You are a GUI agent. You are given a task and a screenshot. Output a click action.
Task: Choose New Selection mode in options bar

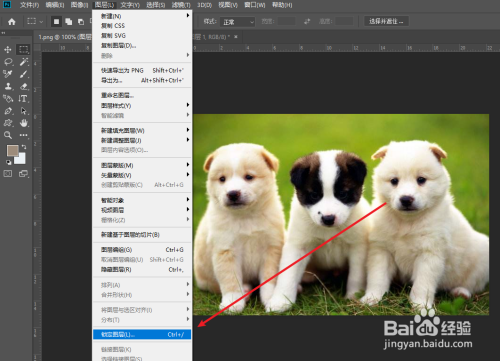[x=56, y=22]
